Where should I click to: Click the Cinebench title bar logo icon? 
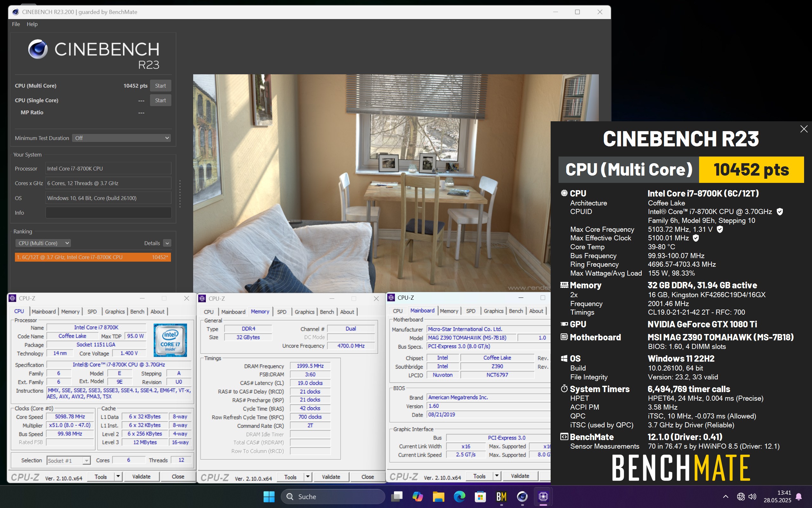(16, 12)
